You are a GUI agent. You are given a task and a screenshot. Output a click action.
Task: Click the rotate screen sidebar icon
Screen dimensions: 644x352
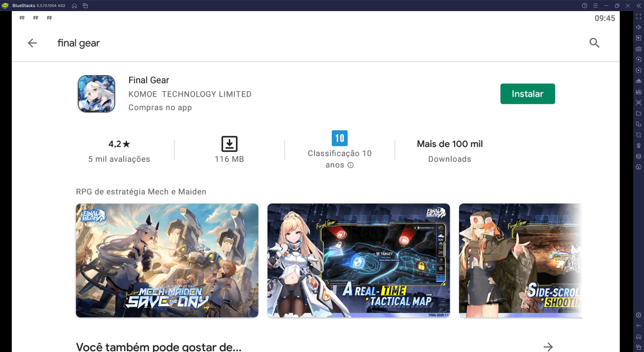coord(639,124)
